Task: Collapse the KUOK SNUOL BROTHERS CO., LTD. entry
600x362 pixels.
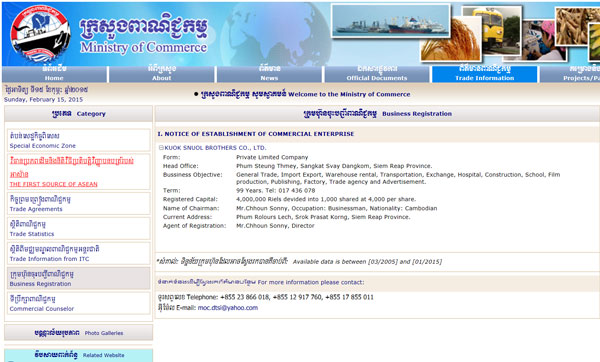Action: 161,148
